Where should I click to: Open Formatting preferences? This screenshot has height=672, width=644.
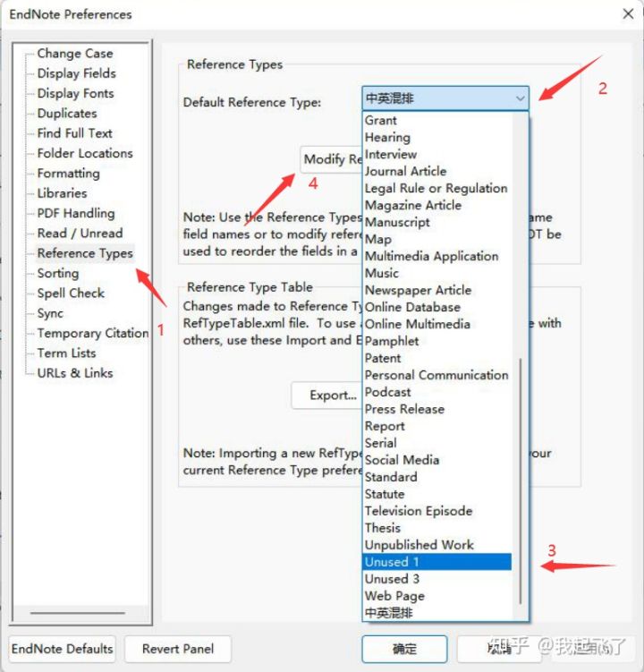69,174
